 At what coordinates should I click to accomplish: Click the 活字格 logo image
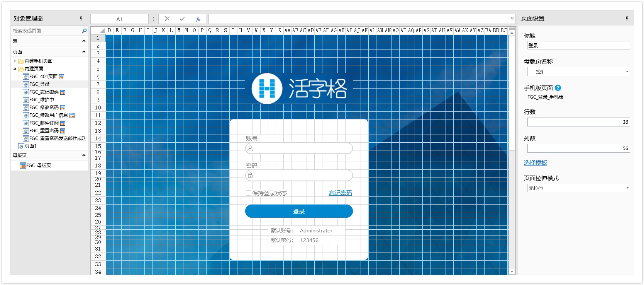299,89
